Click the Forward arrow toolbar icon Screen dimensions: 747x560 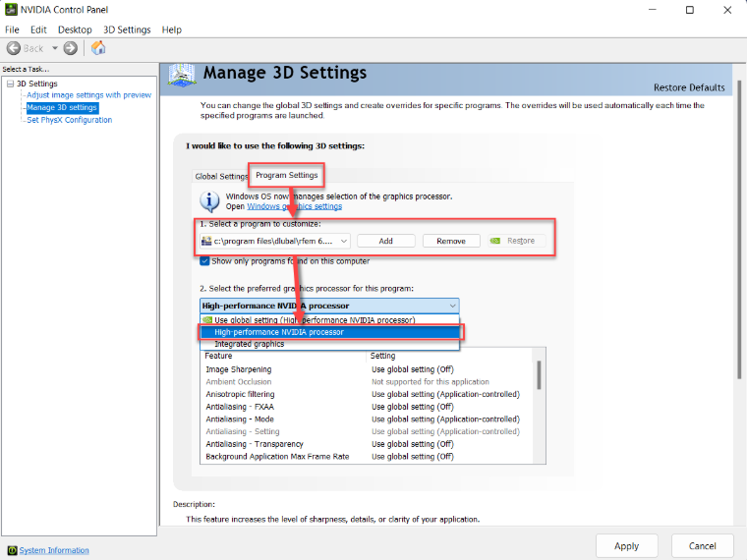[71, 48]
